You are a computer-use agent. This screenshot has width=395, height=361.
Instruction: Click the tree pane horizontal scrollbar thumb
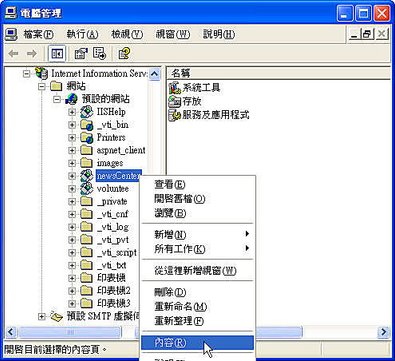[71, 332]
